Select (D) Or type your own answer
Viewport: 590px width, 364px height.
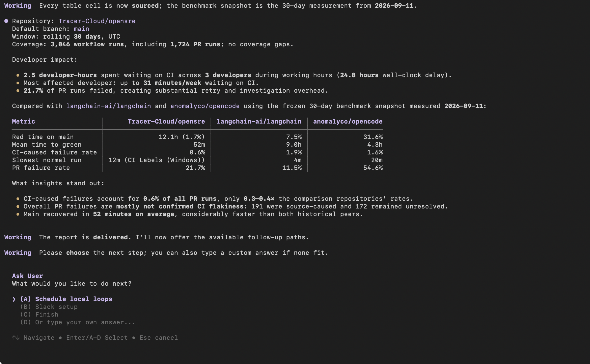pyautogui.click(x=78, y=322)
